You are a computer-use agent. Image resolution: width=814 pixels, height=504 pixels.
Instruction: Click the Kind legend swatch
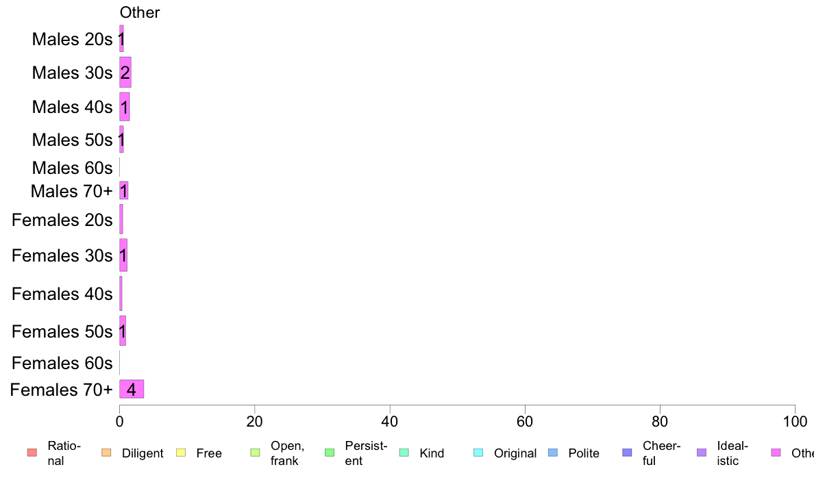(x=404, y=453)
